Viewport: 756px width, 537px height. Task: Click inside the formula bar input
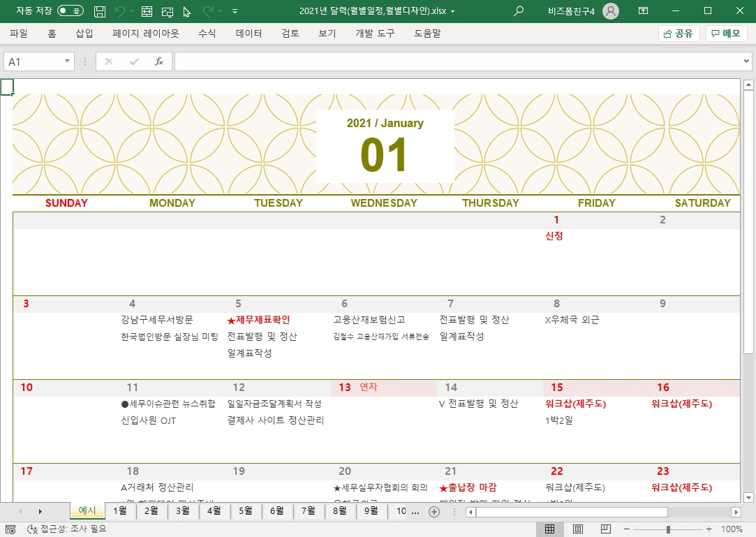(x=454, y=61)
